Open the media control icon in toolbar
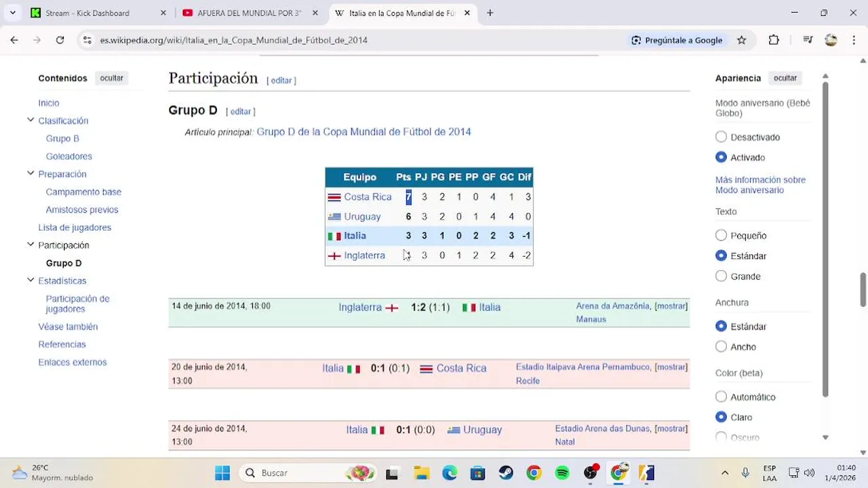 pos(808,40)
